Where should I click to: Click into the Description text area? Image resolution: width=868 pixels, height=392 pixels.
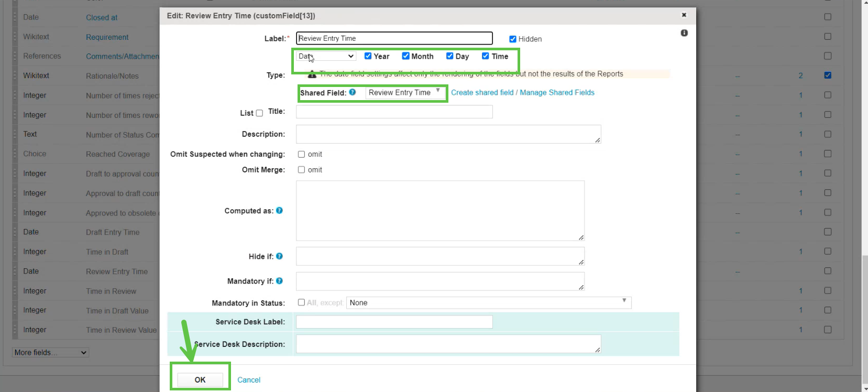coord(448,134)
